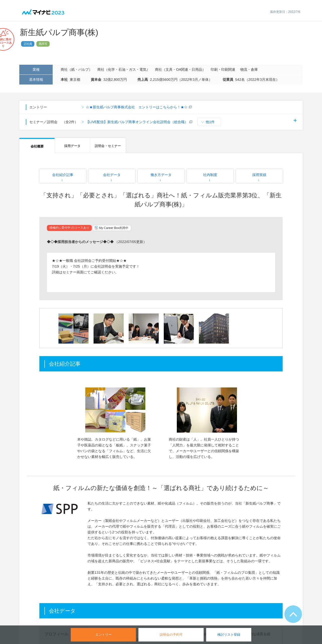Jump to 採用実績 section
Viewport: 322px width, 644px height.
[259, 176]
